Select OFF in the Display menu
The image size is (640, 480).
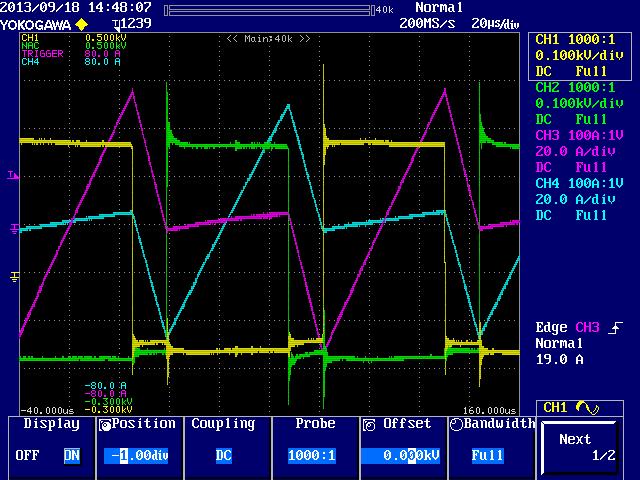coord(27,455)
